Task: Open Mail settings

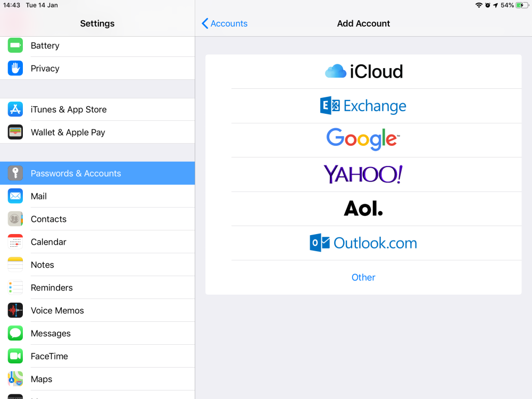Action: (x=97, y=196)
